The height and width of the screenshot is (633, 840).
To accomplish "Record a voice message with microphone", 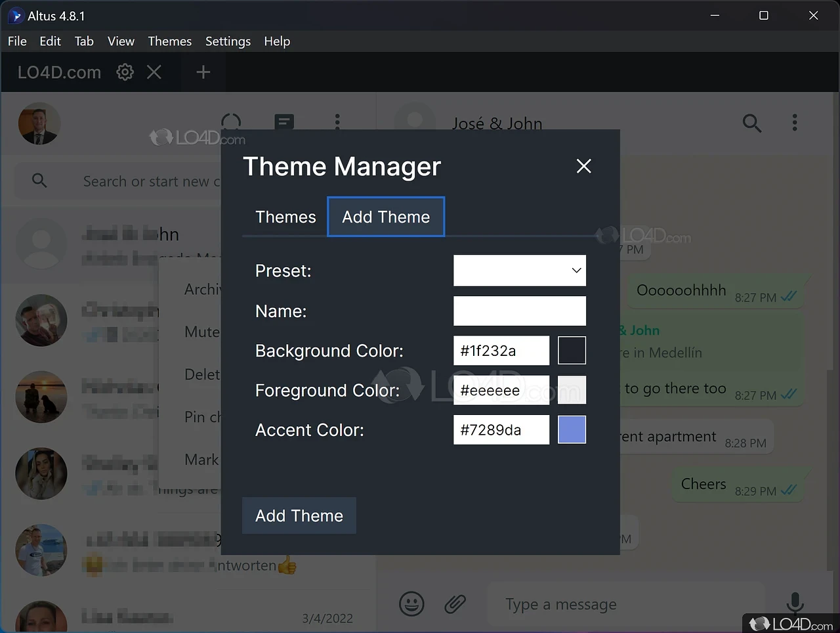I will (795, 603).
